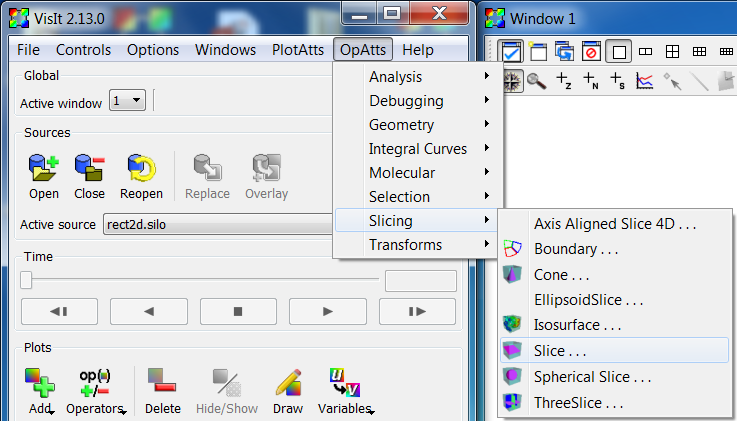Click the forward frame step button
Viewport: 737px width, 421px height.
click(417, 311)
